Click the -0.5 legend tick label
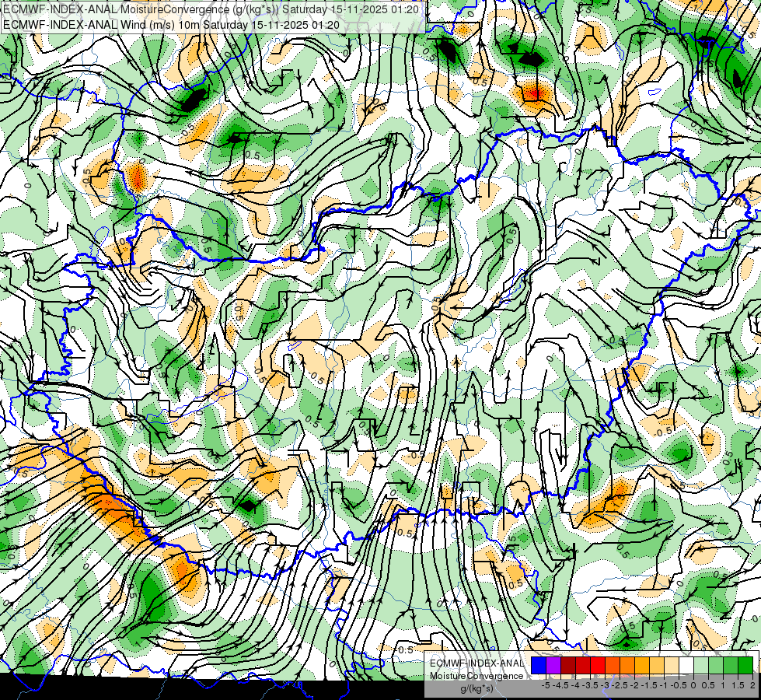Screen dimensions: 761x700 pyautogui.click(x=679, y=685)
